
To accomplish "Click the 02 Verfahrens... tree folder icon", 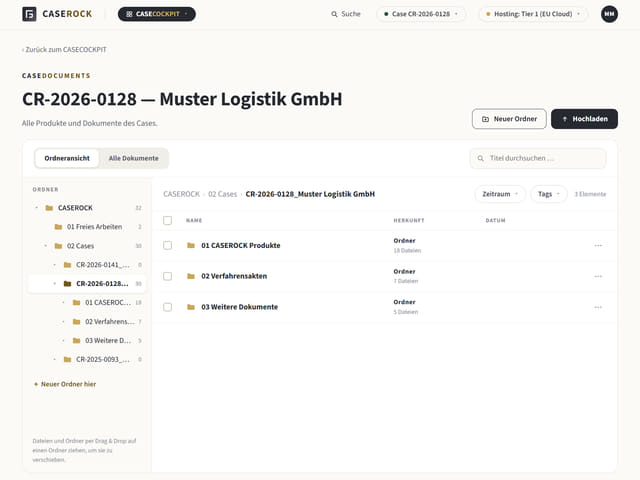I will click(x=76, y=322).
